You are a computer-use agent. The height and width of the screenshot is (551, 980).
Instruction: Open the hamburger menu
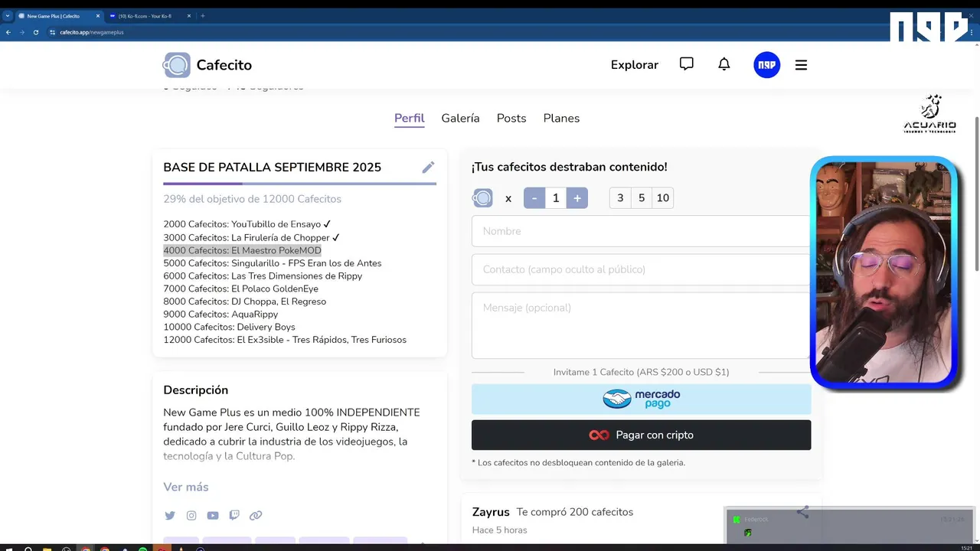click(x=801, y=65)
